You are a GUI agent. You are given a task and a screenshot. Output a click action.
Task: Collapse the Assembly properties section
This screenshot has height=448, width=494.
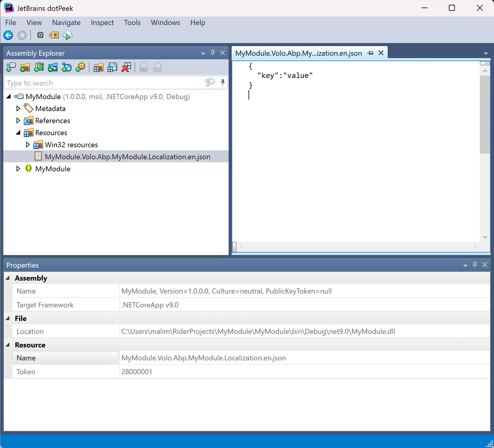click(8, 278)
